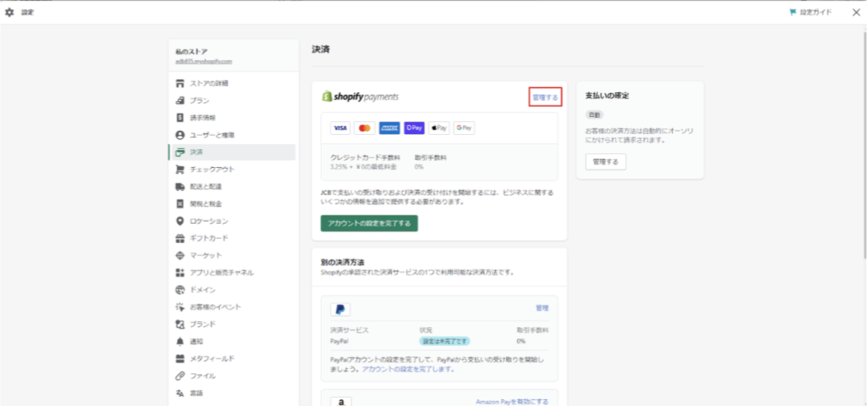Open ユーザーと権限 settings

tap(211, 135)
